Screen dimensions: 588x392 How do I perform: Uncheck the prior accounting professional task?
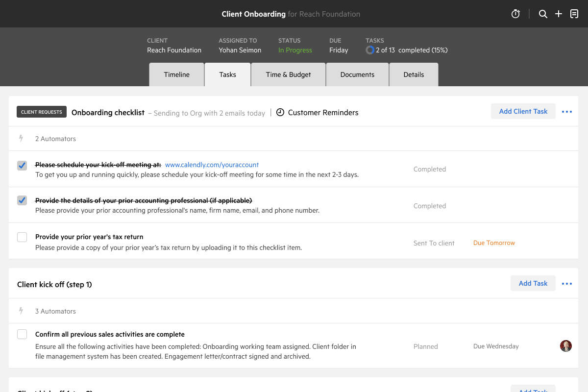pos(22,200)
